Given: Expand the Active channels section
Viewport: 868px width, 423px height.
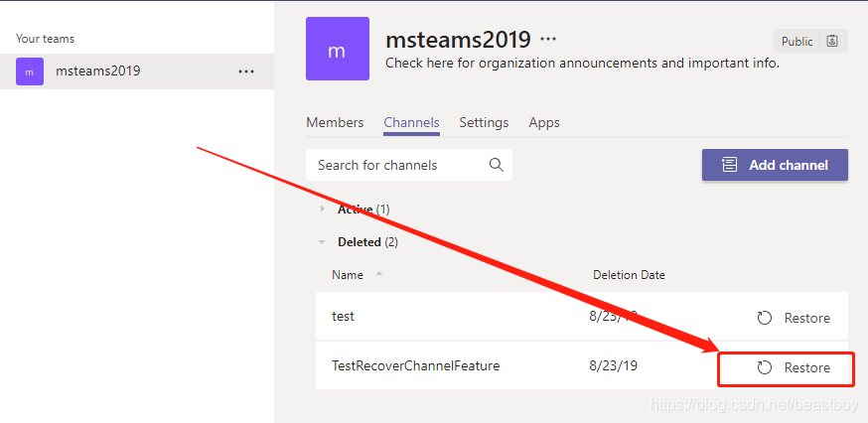Looking at the screenshot, I should [x=323, y=210].
